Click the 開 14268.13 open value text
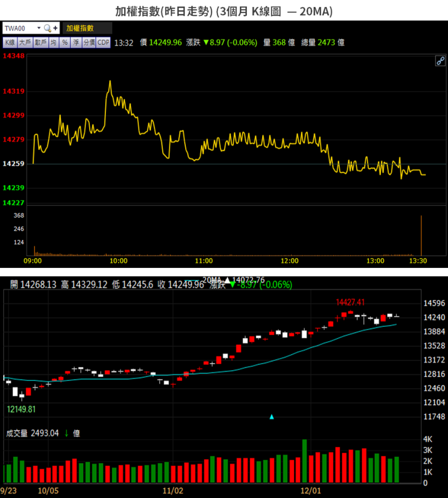 [33, 285]
